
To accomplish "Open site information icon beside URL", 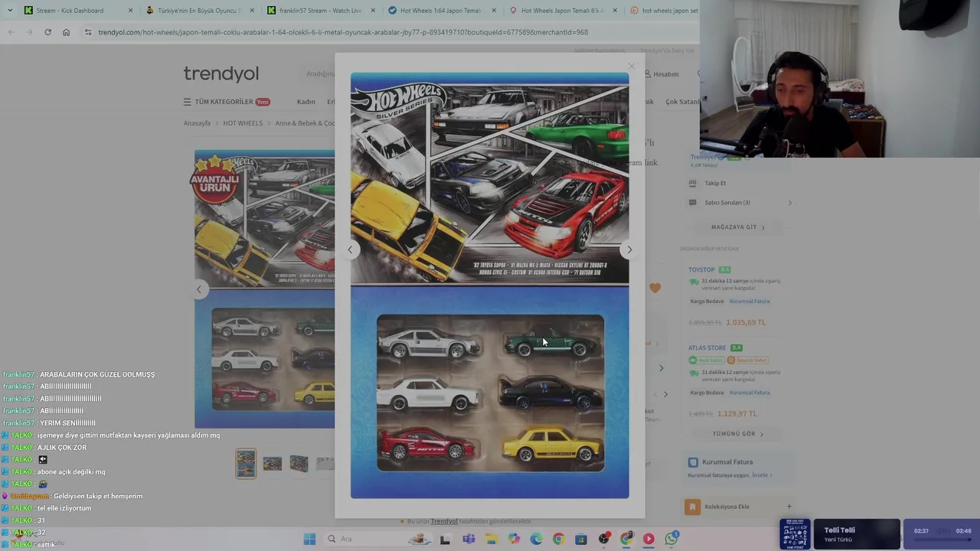I will pos(88,32).
